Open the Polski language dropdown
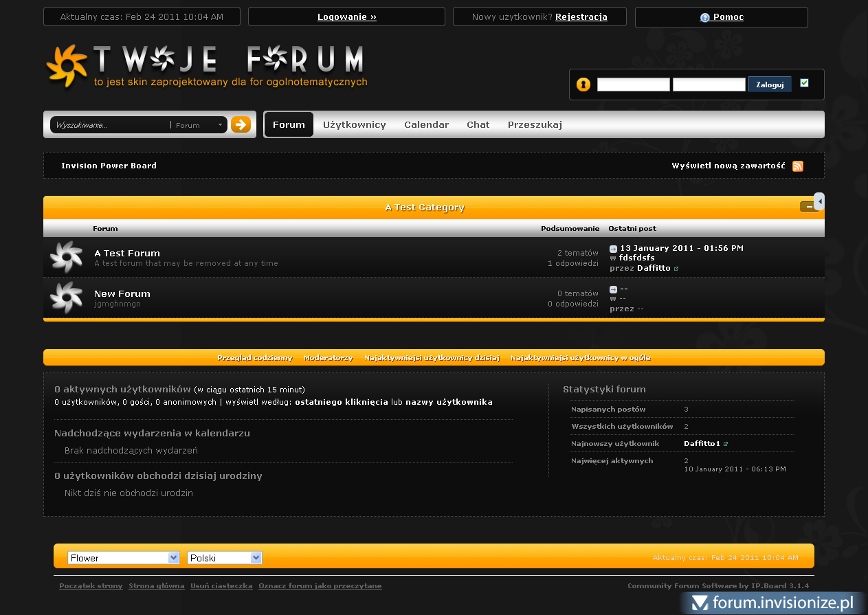 click(x=225, y=558)
